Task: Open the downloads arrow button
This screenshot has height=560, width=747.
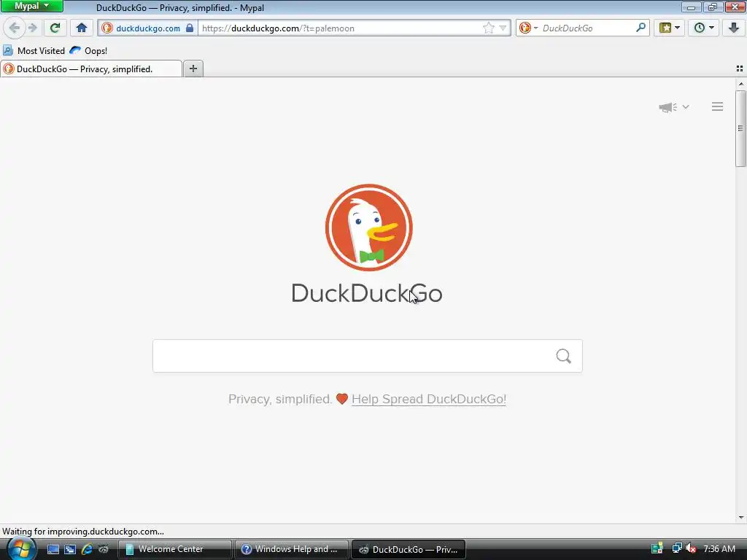Action: tap(734, 28)
